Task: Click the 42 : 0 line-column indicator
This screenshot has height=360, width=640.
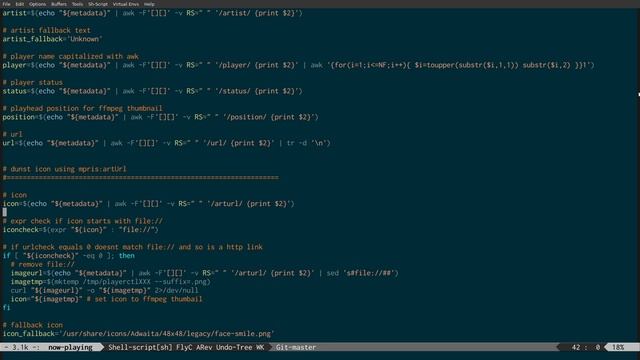Action: [x=586, y=347]
